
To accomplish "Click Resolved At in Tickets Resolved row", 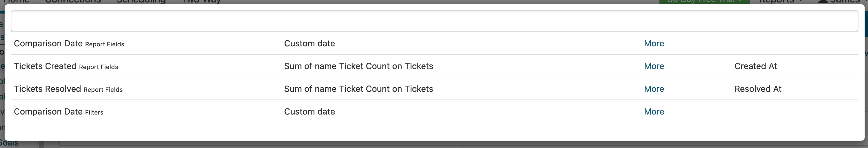I will point(758,89).
